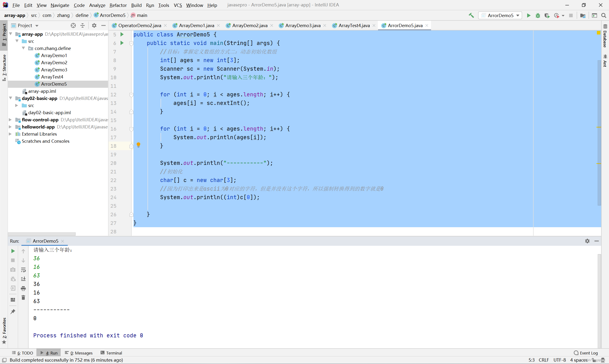Open Project Structure dialog icon

point(583,15)
